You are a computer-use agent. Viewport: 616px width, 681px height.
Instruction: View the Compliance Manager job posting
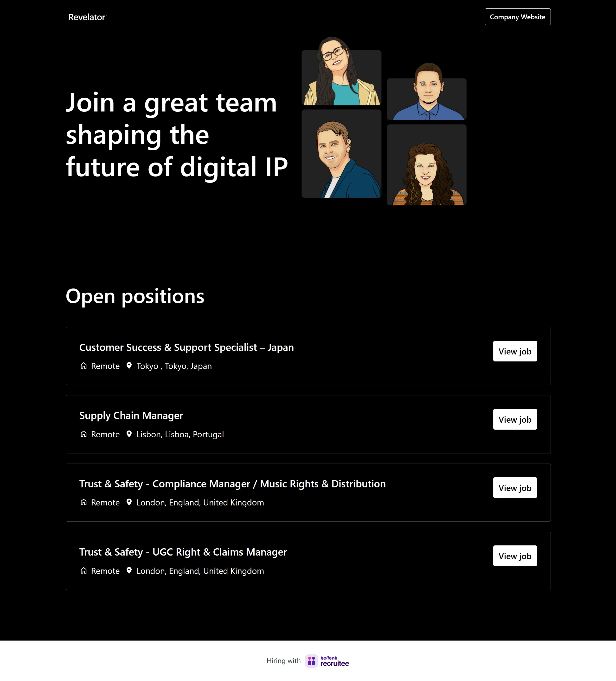point(515,488)
